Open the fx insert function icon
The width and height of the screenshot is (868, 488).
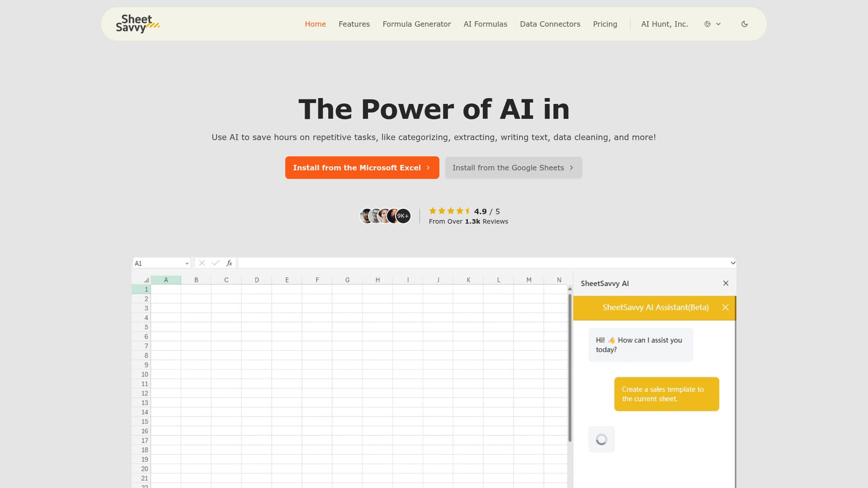[229, 263]
